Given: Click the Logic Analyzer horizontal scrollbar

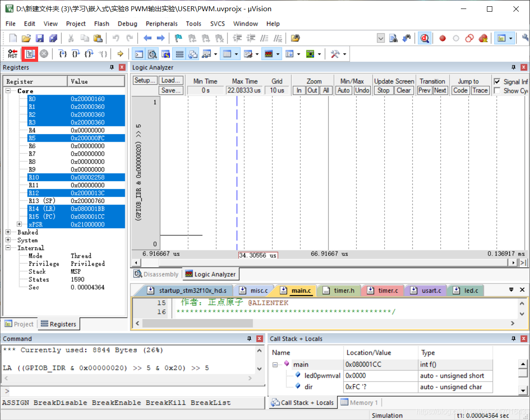Looking at the screenshot, I should [324, 263].
